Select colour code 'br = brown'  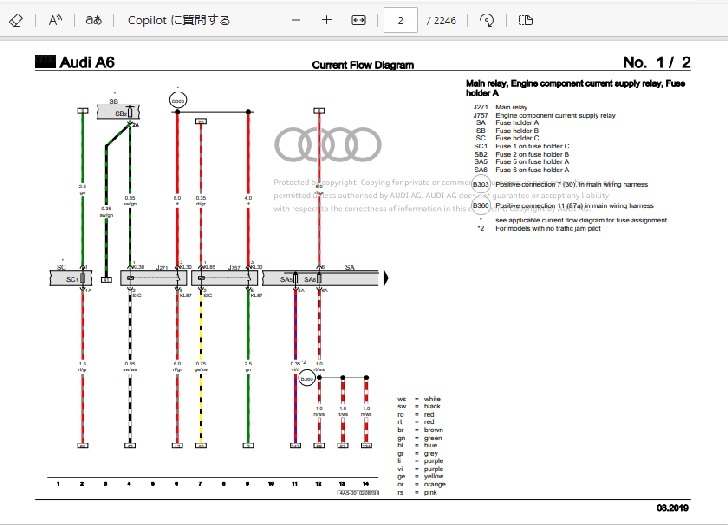pos(420,430)
